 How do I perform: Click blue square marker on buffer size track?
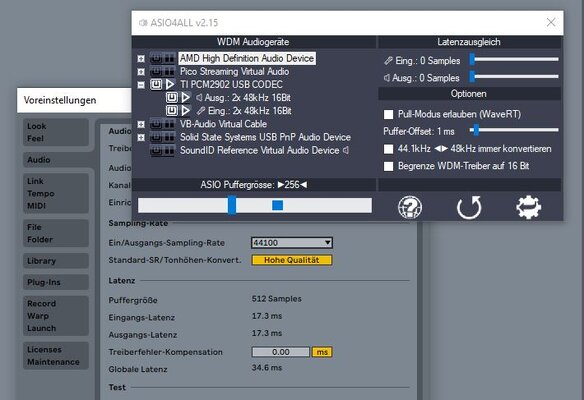(277, 205)
